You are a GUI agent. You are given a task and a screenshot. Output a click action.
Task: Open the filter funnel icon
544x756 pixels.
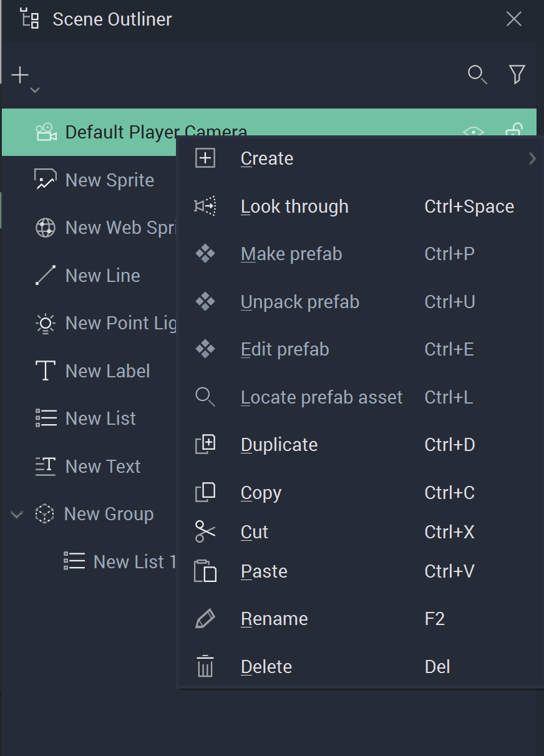[517, 75]
